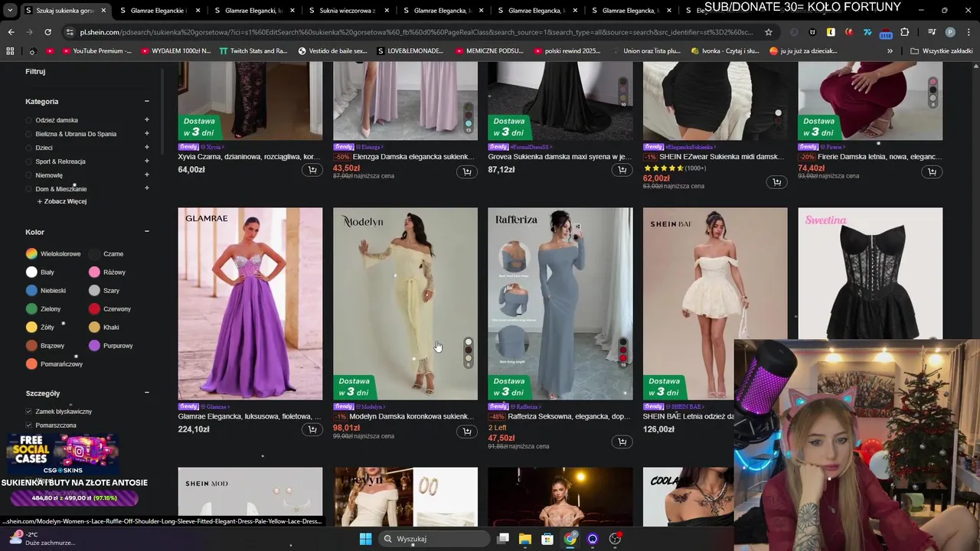Open the apps grid in bookmarks bar
This screenshot has height=551, width=980.
click(x=10, y=51)
